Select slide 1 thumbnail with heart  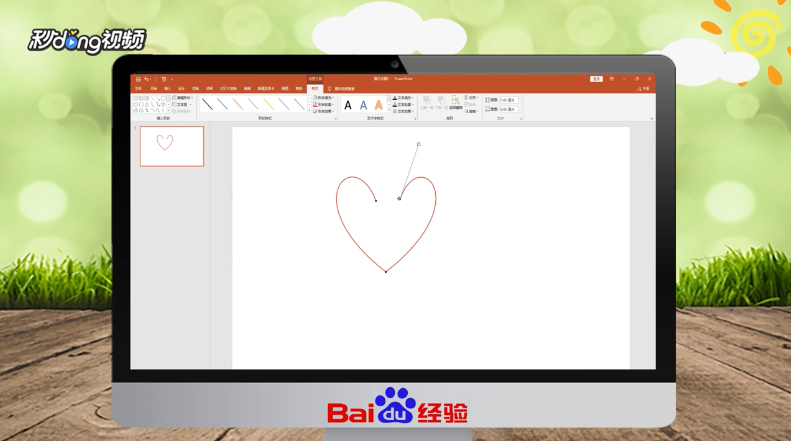(x=172, y=146)
